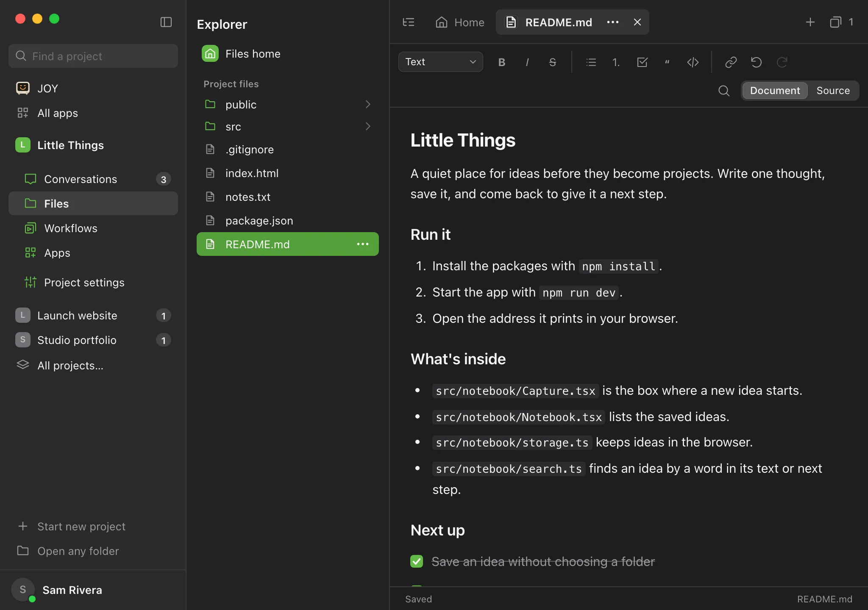Open the notes.txt file

(288, 197)
